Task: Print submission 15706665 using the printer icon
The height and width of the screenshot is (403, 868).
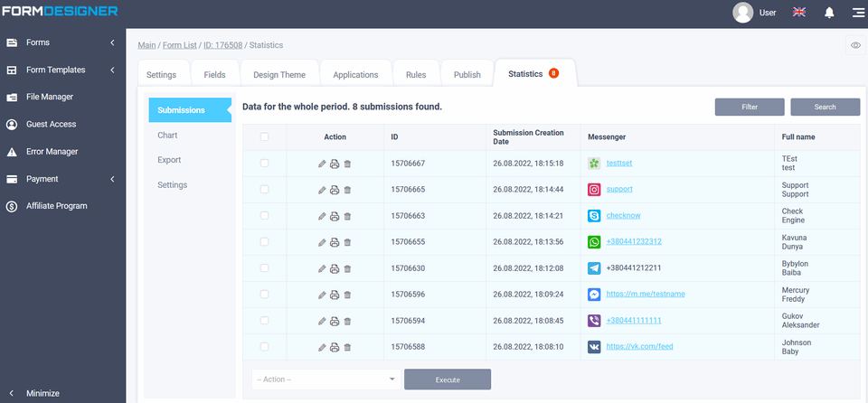Action: (335, 191)
